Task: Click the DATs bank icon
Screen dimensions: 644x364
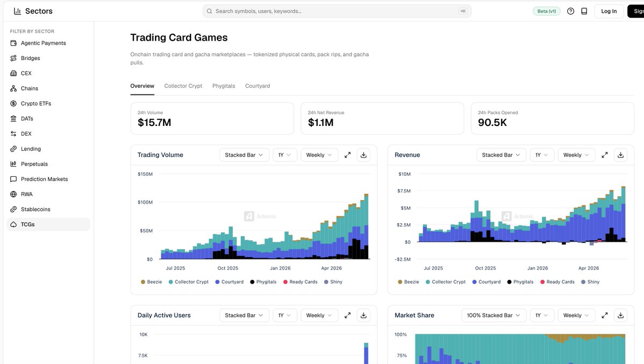Action: click(13, 118)
